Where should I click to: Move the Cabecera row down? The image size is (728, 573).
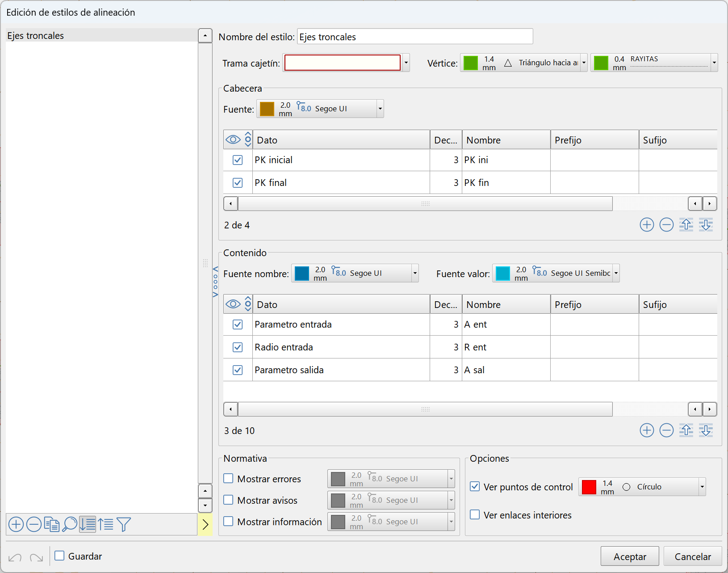click(x=706, y=225)
